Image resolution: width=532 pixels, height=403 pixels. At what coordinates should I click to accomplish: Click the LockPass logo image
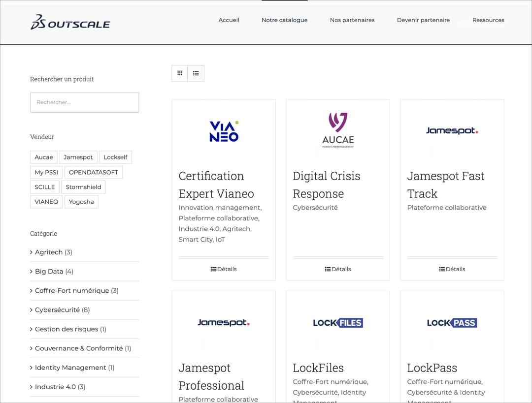click(452, 323)
